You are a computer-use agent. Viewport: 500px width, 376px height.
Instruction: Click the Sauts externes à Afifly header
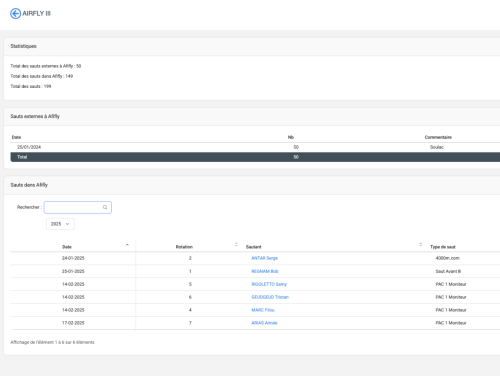252,116
